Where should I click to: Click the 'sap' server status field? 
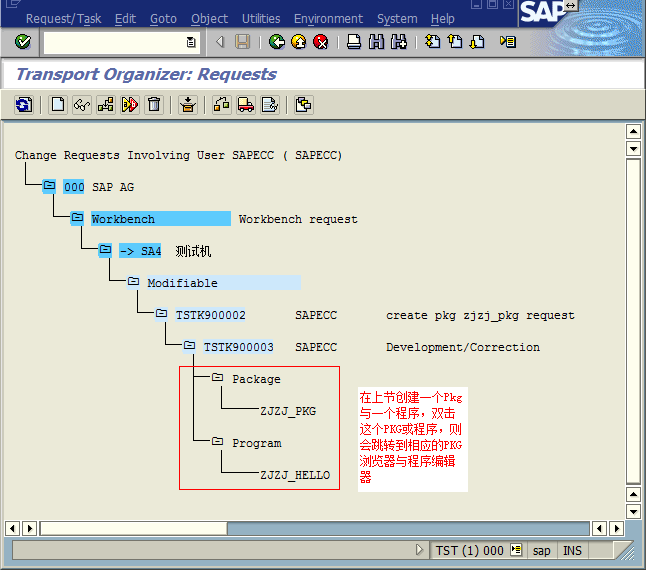tap(541, 551)
